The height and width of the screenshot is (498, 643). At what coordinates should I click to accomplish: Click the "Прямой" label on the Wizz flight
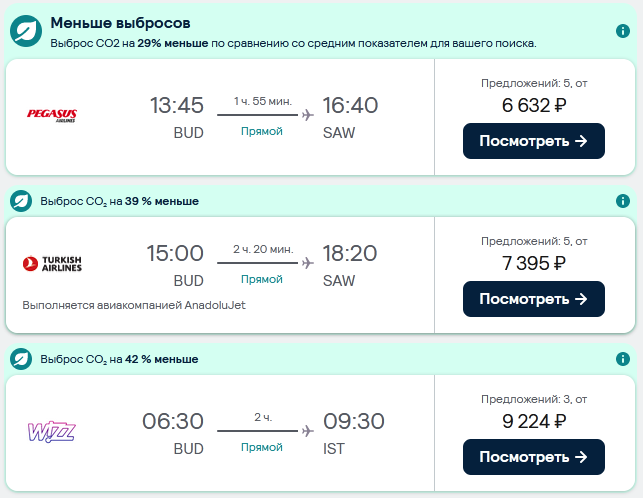[262, 448]
